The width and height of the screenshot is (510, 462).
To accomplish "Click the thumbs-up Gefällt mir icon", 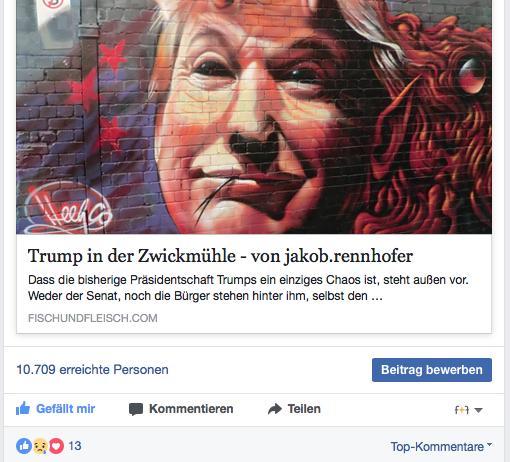I will click(23, 409).
